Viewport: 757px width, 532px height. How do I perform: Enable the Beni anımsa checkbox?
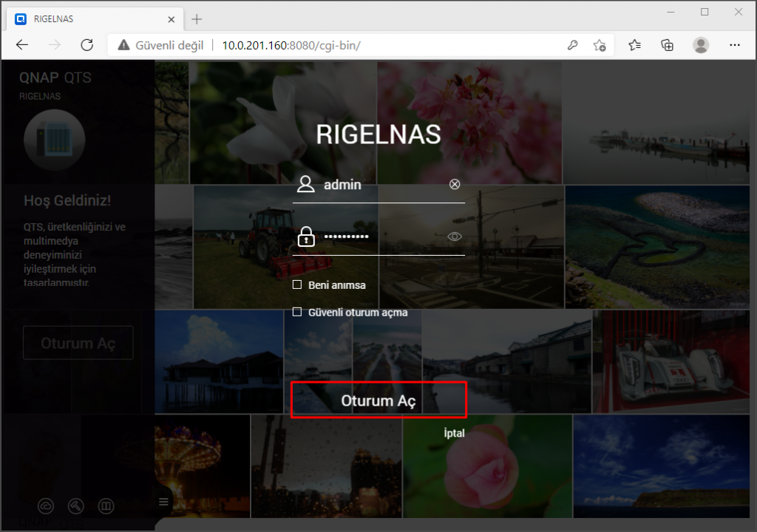point(297,285)
